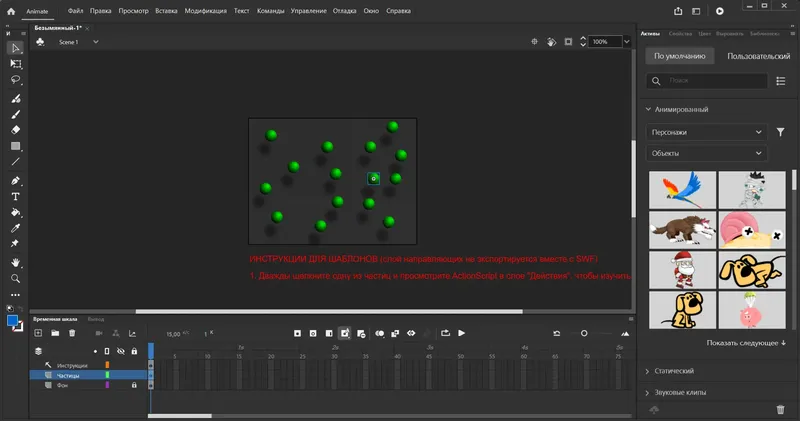Center the stage with crosshair icon
Viewport: 800px width, 421px height.
click(534, 42)
